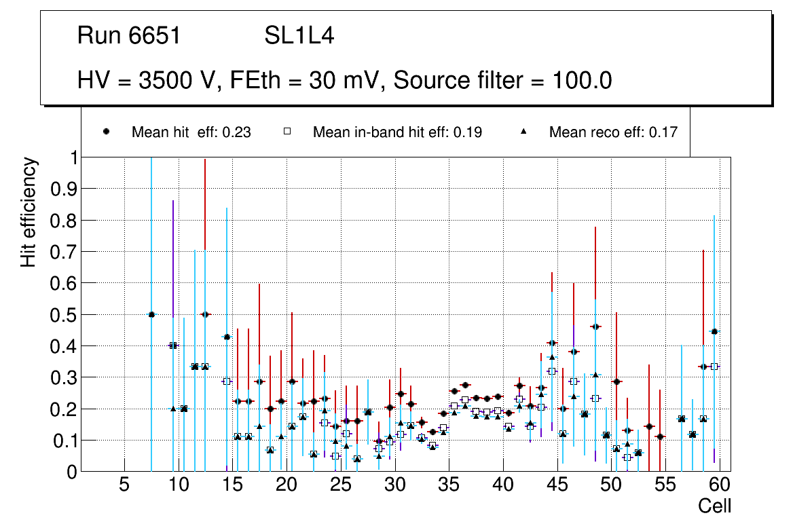This screenshot has width=812, height=524.
Task: Click the HV and source filter title line
Action: 345,81
